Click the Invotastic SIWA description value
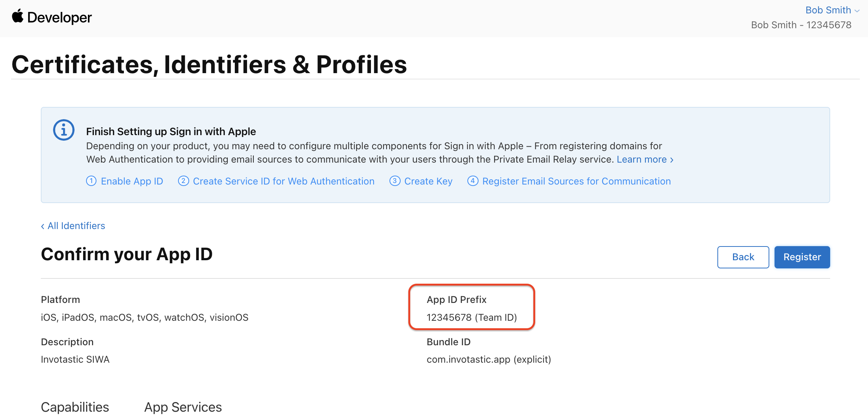Viewport: 868px width, 418px height. coord(75,359)
